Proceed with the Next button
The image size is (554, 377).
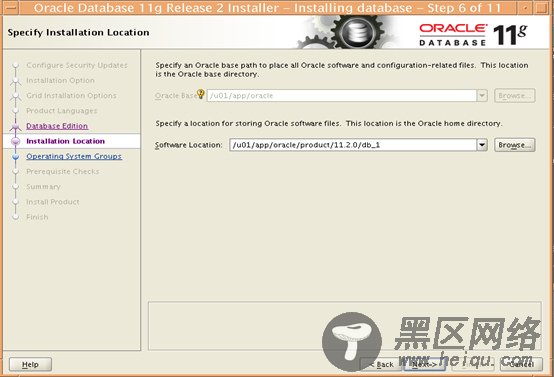point(424,364)
